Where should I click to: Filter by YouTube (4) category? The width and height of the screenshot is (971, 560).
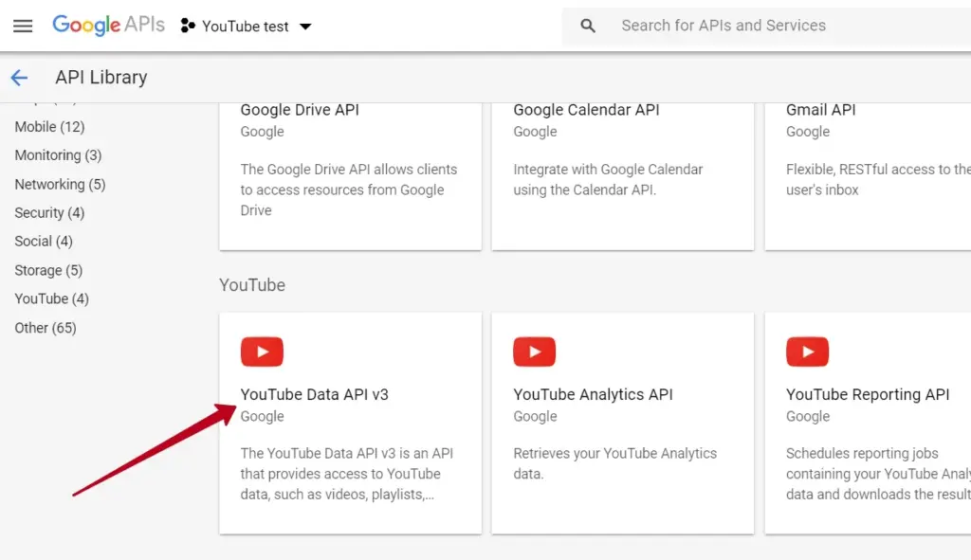(52, 298)
